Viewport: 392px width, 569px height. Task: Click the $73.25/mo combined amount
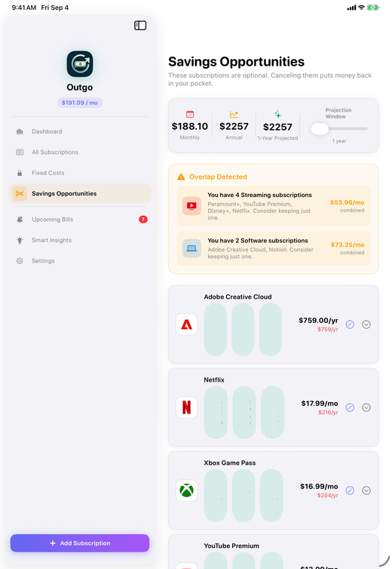click(348, 245)
